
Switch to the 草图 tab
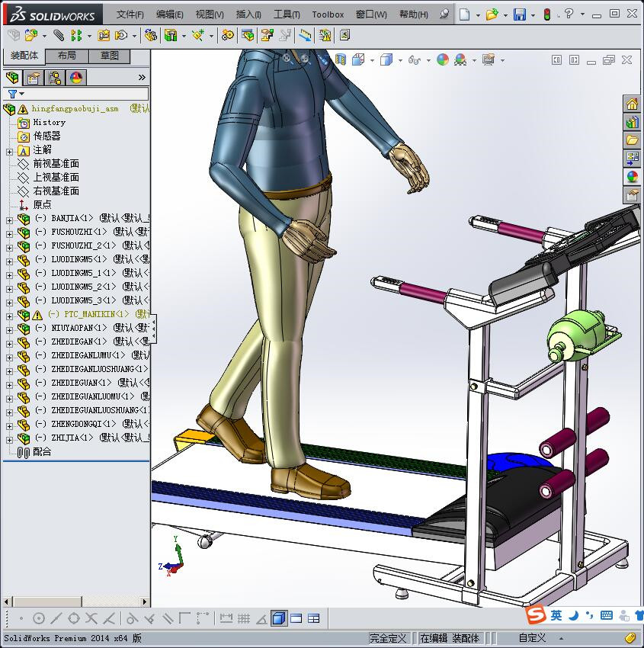tap(110, 56)
